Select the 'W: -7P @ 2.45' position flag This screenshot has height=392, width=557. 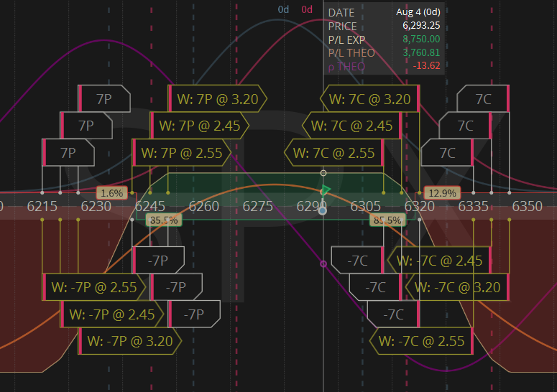tap(112, 314)
